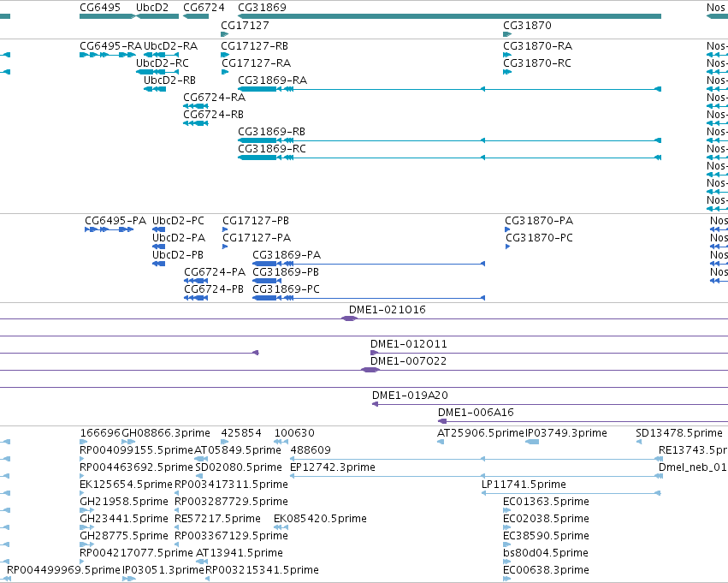This screenshot has width=728, height=583.
Task: Click transcript CG6724-RA
Action: pos(214,98)
